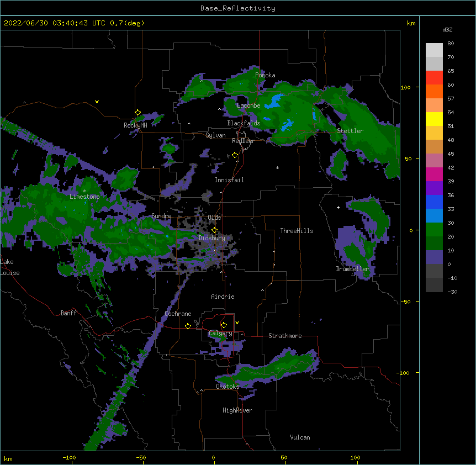Screen dimensions: 476x465
Task: Click the right axis -100 tick label
Action: 404,373
